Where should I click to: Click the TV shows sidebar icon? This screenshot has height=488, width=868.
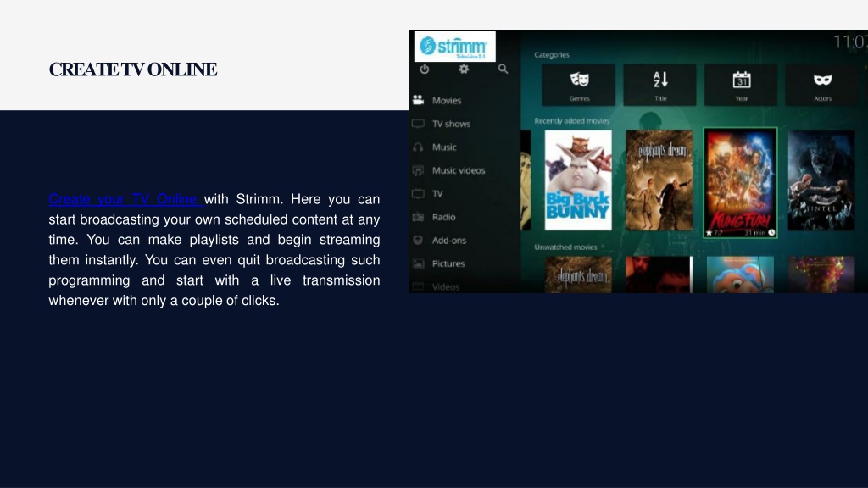click(419, 124)
